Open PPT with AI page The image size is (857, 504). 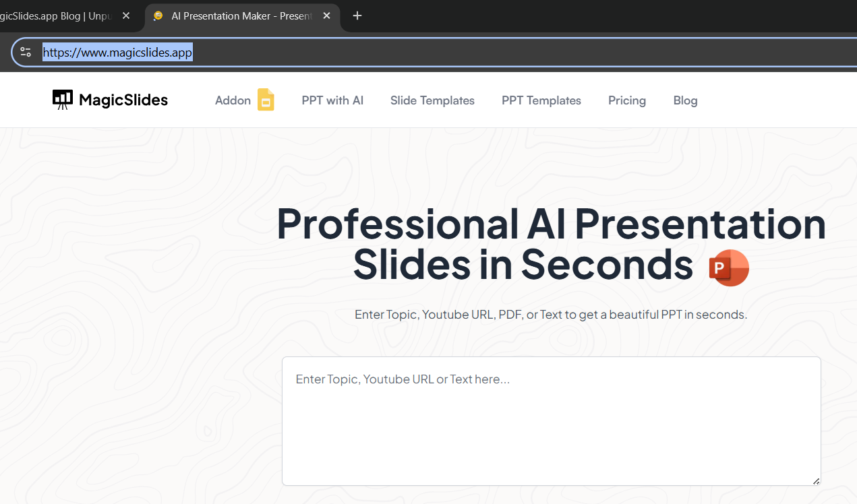click(x=332, y=100)
